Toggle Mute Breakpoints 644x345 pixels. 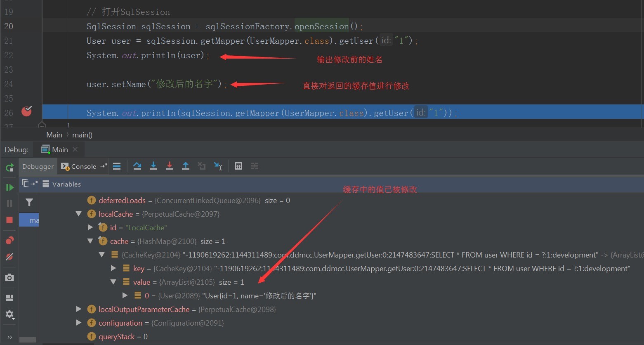pyautogui.click(x=9, y=257)
